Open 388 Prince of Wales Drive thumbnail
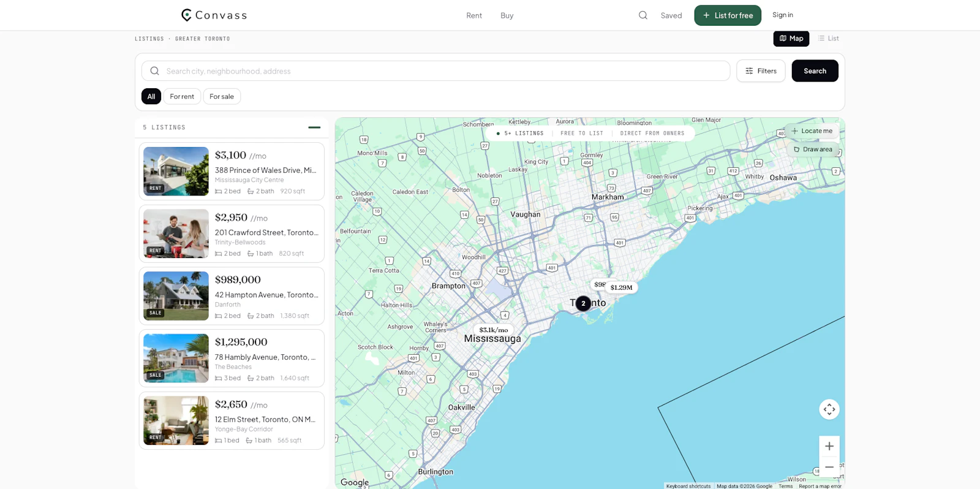 [176, 171]
